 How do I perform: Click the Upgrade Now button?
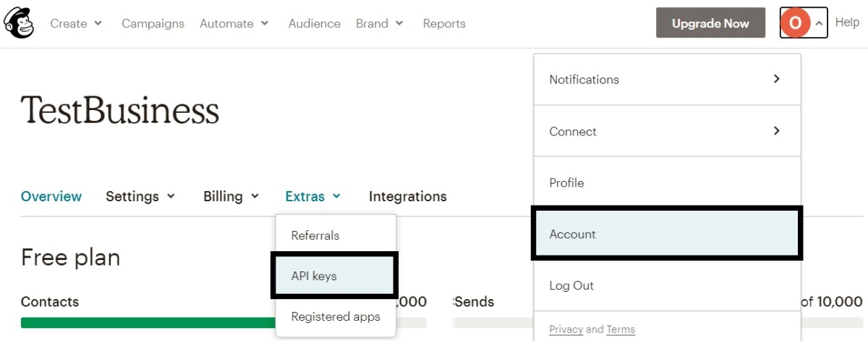tap(710, 23)
